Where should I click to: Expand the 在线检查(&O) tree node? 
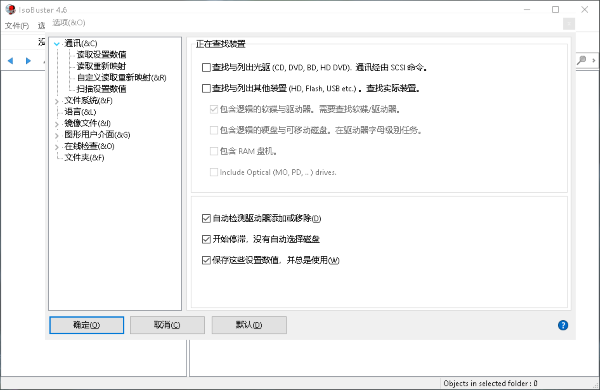[57, 147]
